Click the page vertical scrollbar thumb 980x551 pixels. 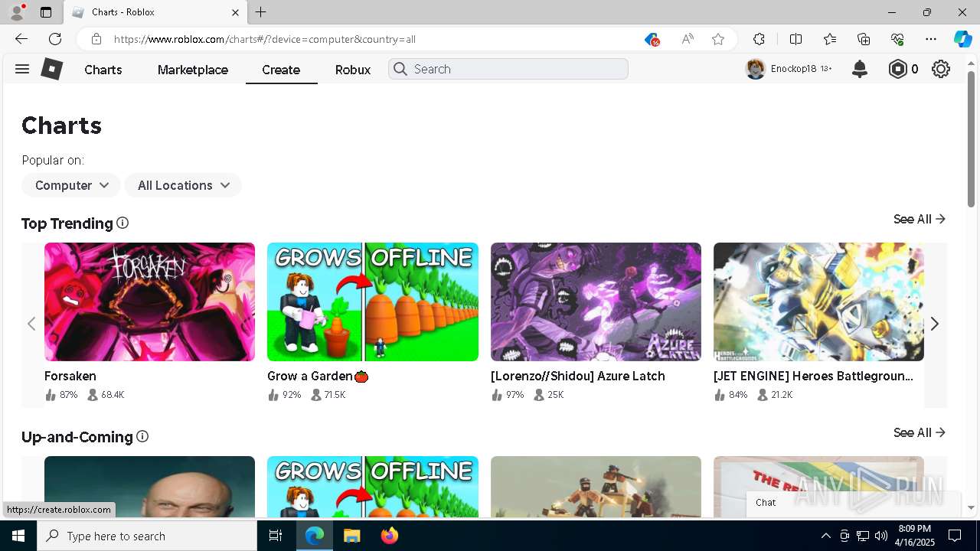click(x=972, y=138)
